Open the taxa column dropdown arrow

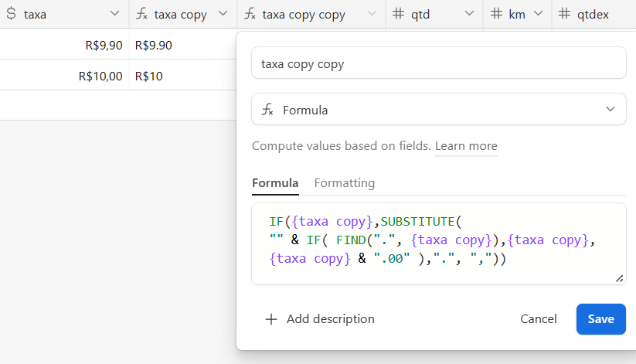(115, 13)
